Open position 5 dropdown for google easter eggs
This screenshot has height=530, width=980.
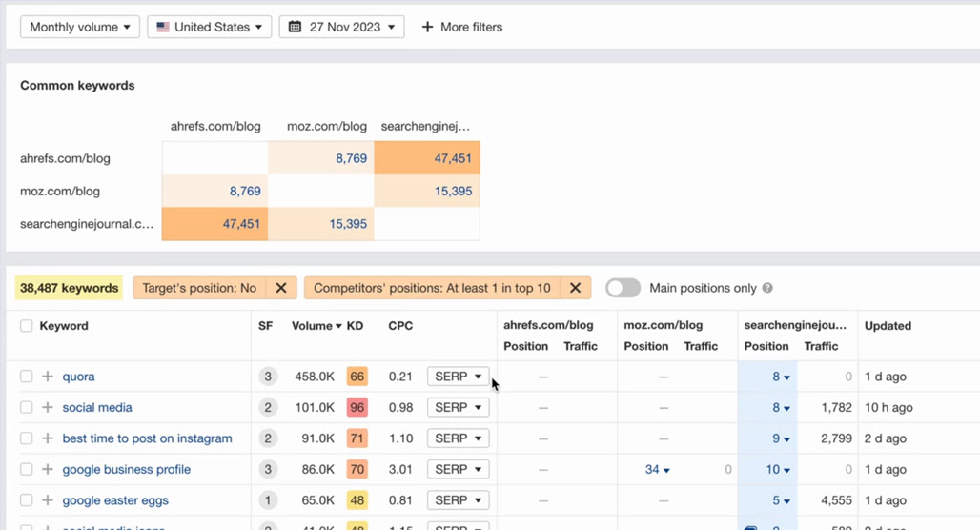781,500
